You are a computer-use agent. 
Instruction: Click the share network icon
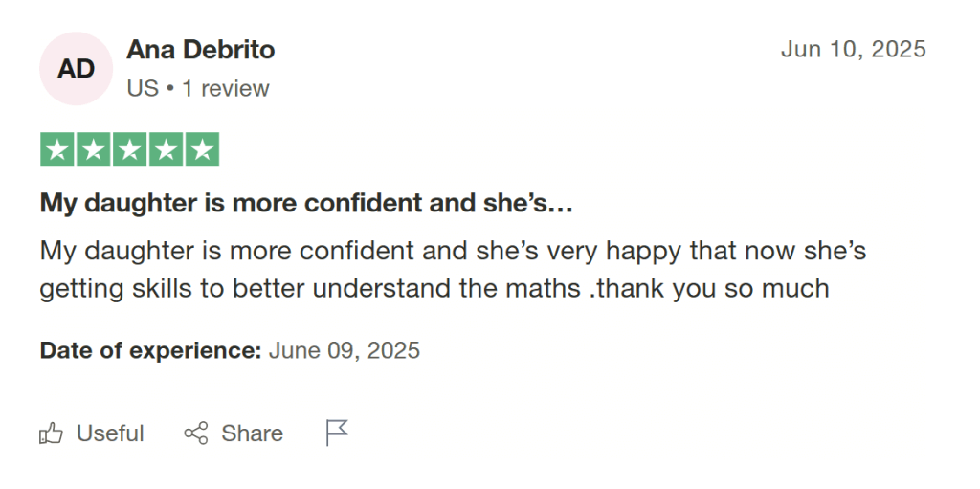tap(195, 433)
